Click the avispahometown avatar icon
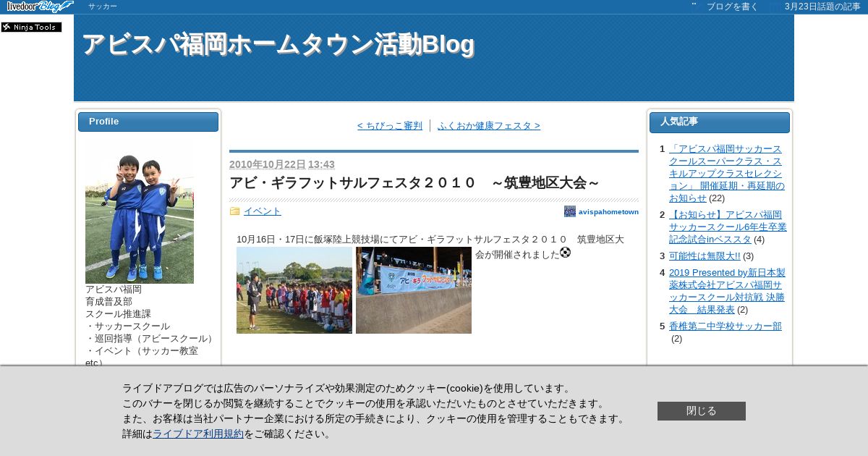Screen dimensions: 868x456 [570, 211]
